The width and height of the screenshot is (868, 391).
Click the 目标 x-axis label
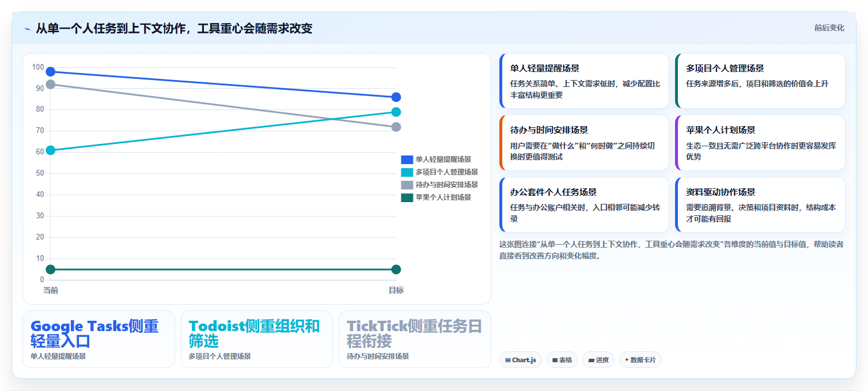click(396, 290)
